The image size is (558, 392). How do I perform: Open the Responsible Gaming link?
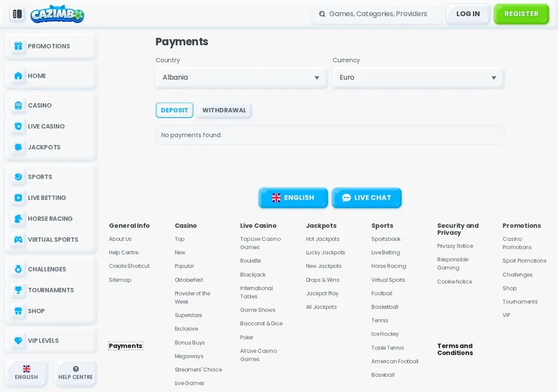pos(453,264)
